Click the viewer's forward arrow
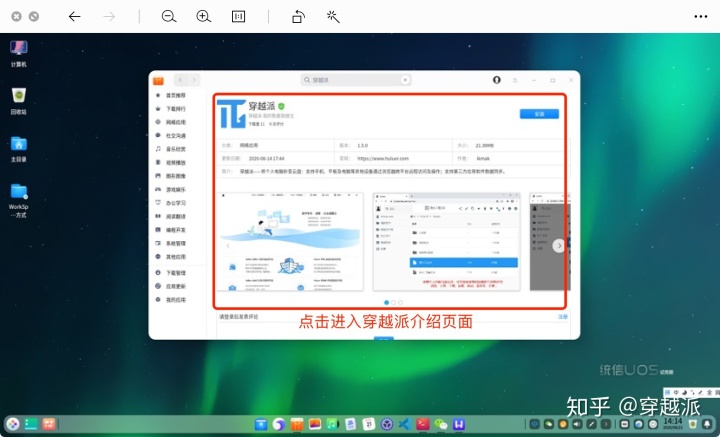This screenshot has height=437, width=720. pos(109,17)
